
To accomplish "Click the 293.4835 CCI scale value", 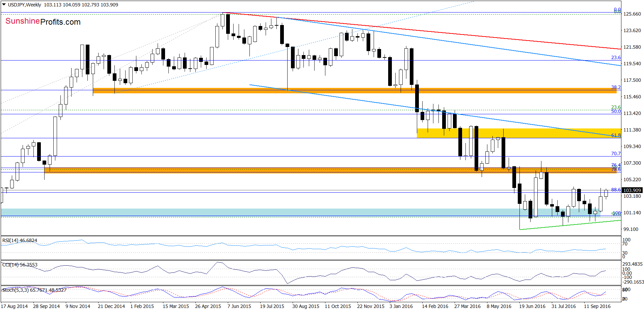I will (633, 264).
